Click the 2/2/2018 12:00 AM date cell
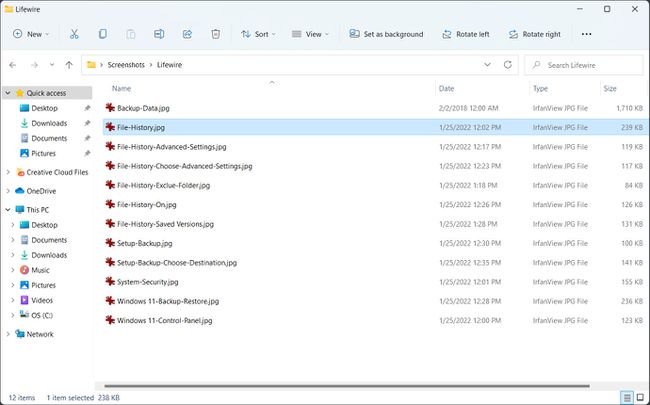The height and width of the screenshot is (405, 650). (468, 108)
